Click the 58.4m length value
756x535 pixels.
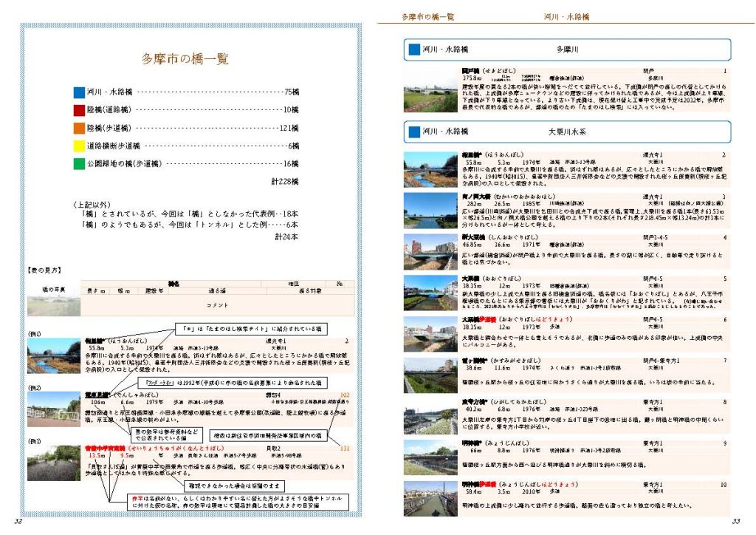point(473,491)
